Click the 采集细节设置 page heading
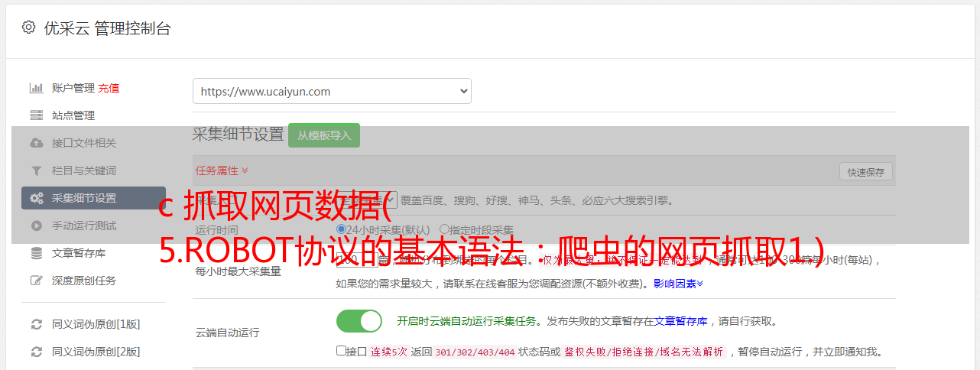 coord(239,135)
